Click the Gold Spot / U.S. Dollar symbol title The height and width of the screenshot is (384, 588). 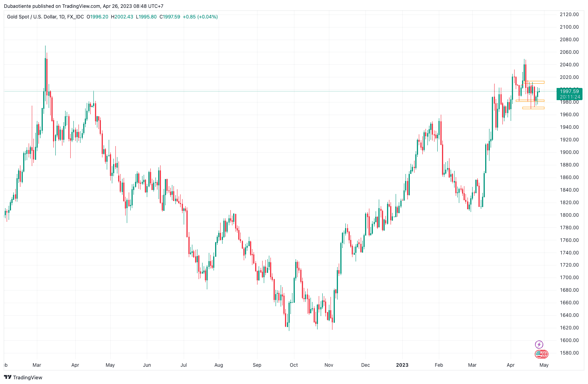point(31,17)
